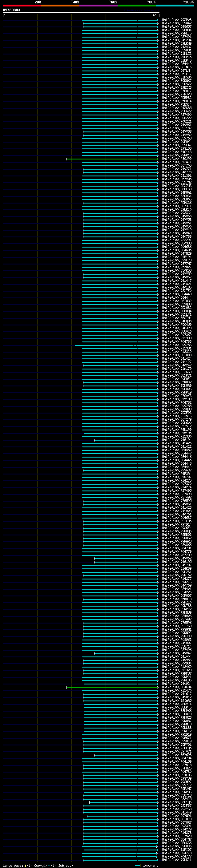Open hit UniRef100_P27495
This screenshot has width=197, height=868.
pos(176,491)
